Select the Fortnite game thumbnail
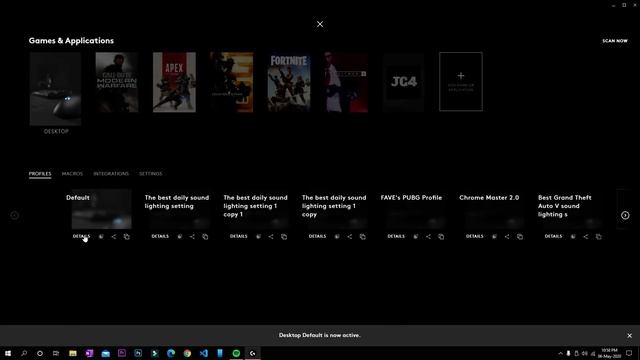The width and height of the screenshot is (640, 360). tap(289, 82)
